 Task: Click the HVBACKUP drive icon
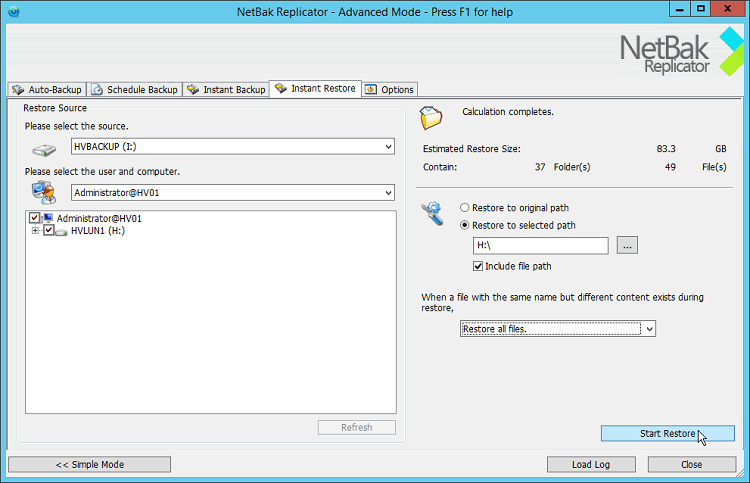click(46, 149)
